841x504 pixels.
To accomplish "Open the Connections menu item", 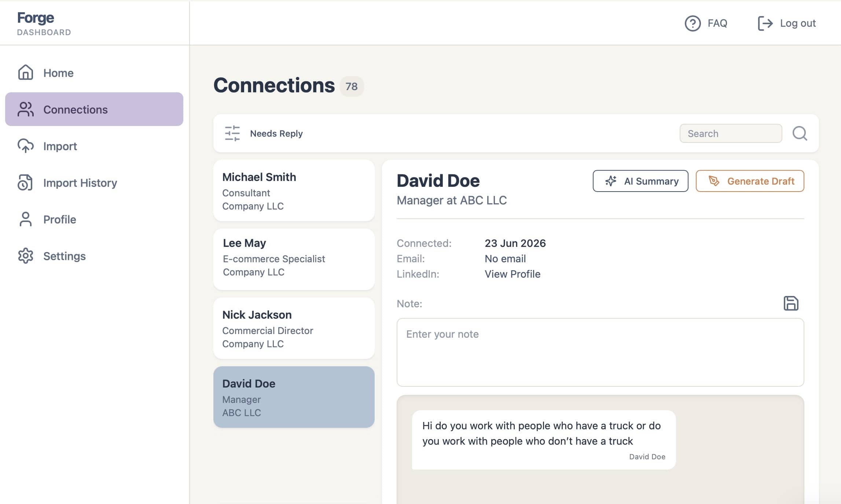I will pyautogui.click(x=94, y=109).
